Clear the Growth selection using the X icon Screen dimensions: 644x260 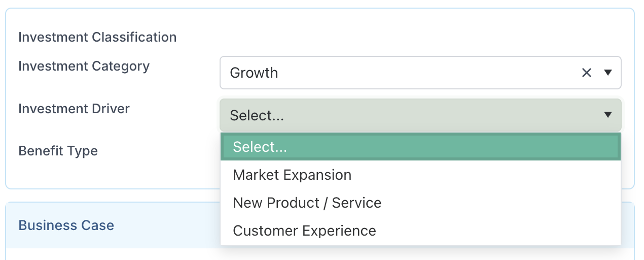tap(587, 73)
